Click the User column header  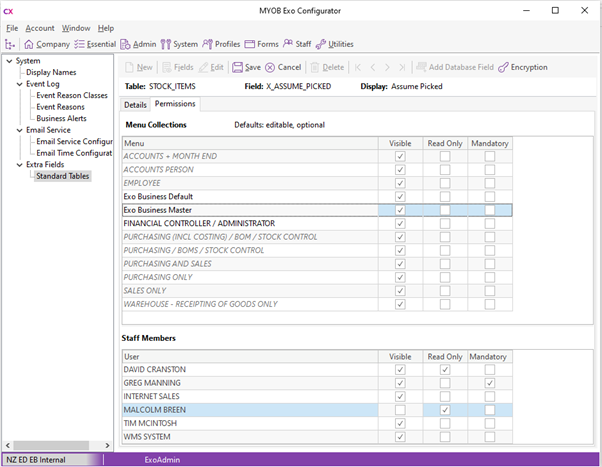point(250,357)
